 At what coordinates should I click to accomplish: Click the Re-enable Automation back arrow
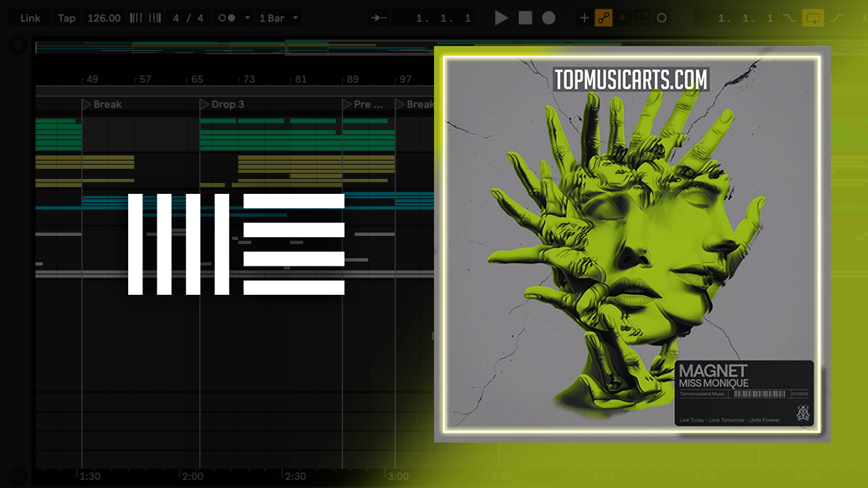tap(623, 18)
